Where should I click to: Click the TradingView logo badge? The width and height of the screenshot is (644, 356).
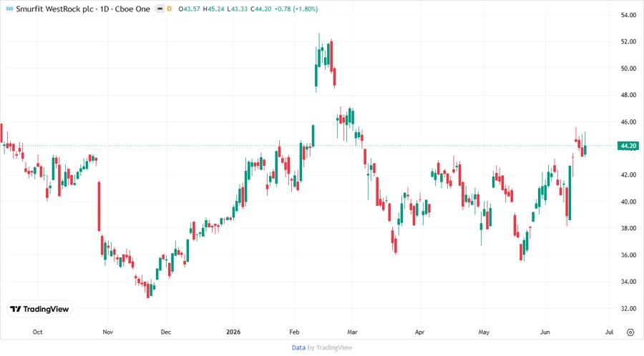[39, 309]
